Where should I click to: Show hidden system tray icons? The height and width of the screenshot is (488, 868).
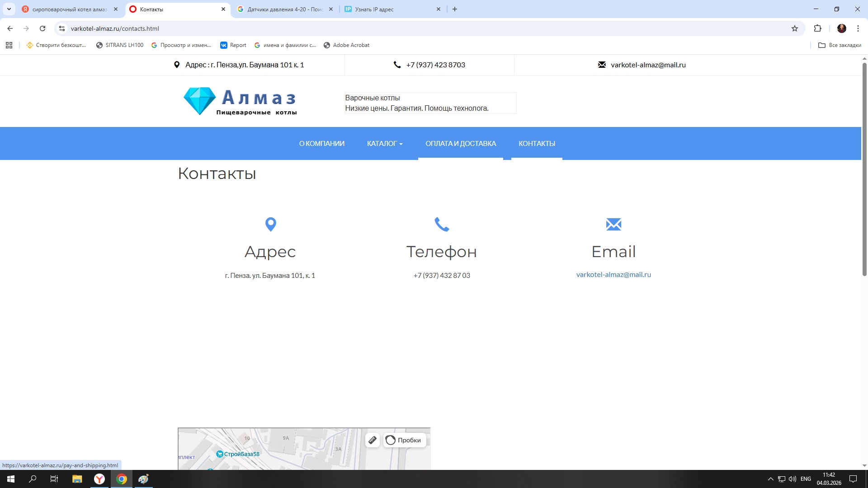coord(770,479)
